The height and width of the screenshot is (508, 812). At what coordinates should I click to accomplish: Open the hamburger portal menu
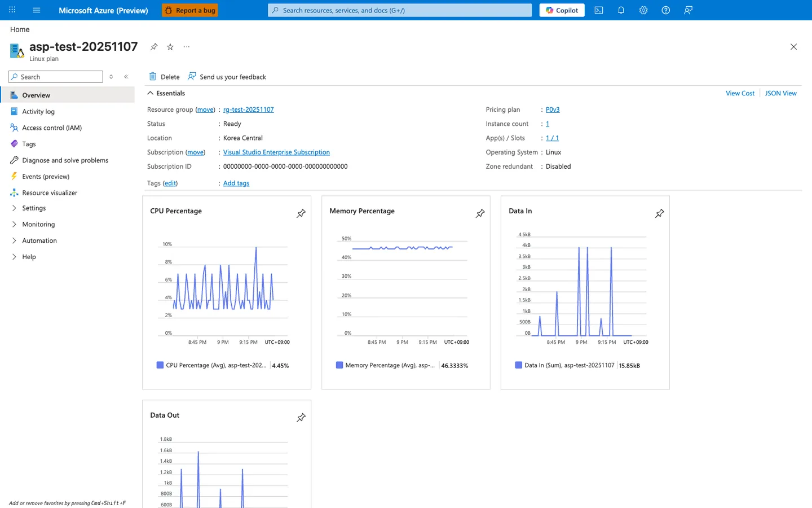point(37,10)
